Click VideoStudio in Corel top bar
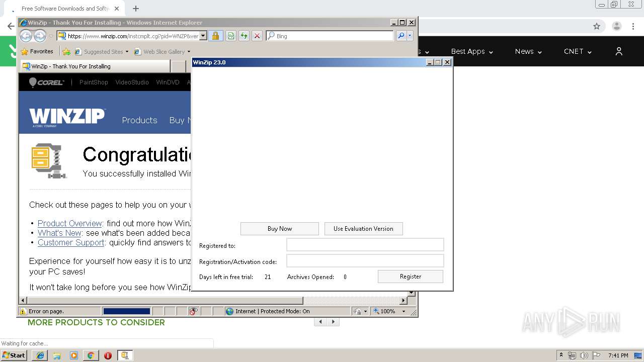Image resolution: width=644 pixels, height=362 pixels. coord(132,82)
